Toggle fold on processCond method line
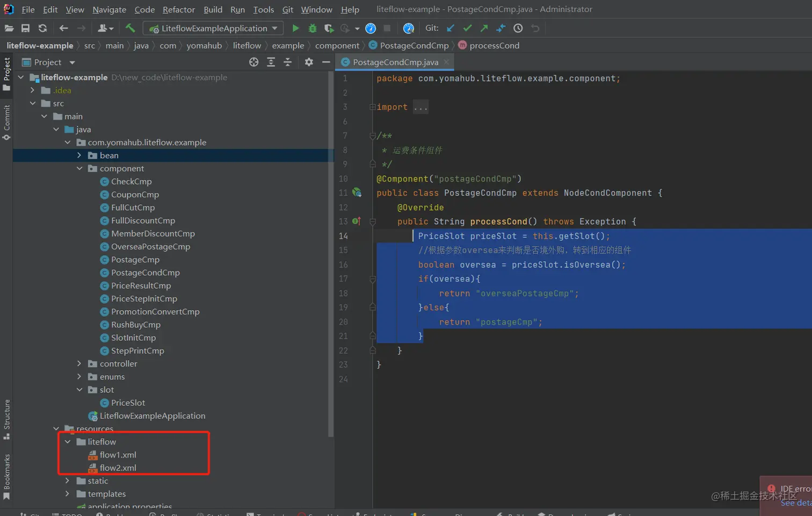 372,221
